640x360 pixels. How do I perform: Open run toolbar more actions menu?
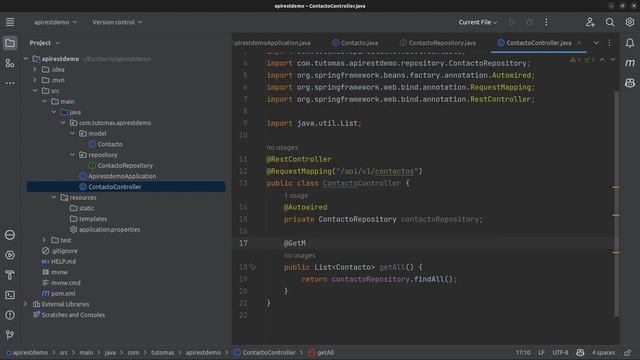[546, 22]
